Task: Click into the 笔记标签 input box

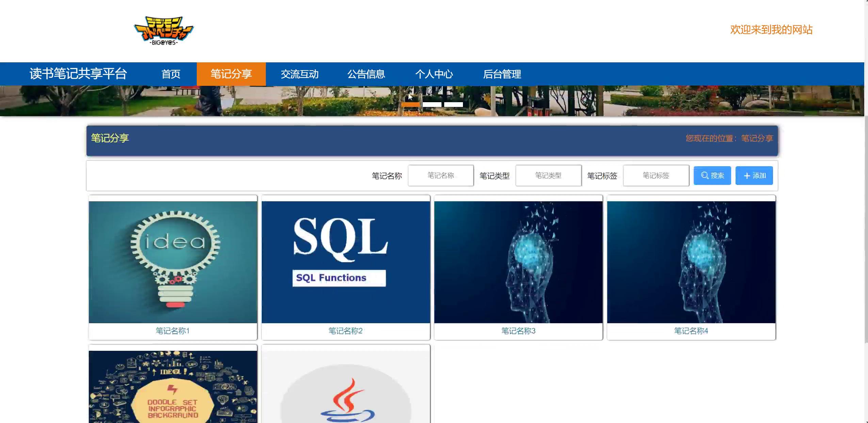Action: tap(656, 175)
